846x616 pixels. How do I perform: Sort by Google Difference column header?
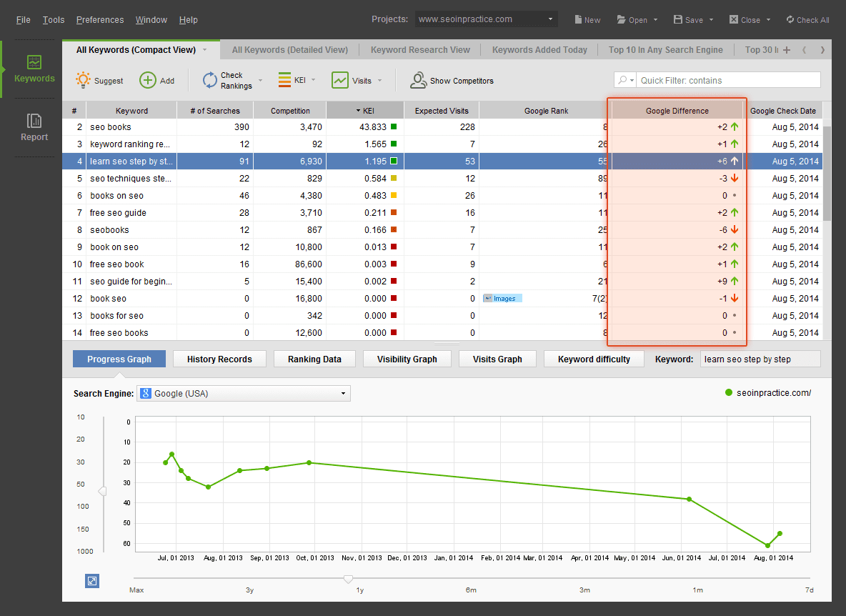pos(677,111)
